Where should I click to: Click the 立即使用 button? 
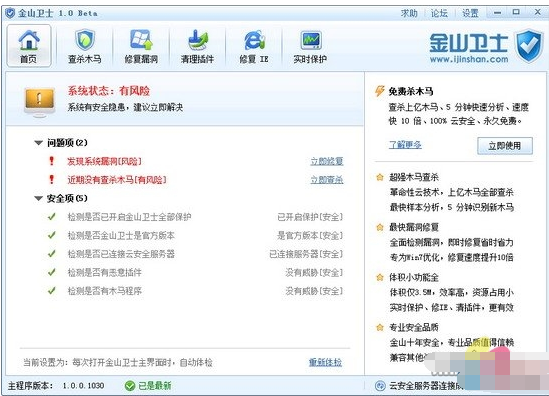coord(505,145)
